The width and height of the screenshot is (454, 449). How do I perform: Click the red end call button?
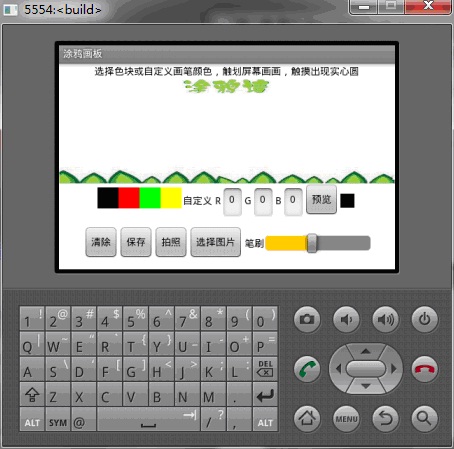pyautogui.click(x=424, y=369)
